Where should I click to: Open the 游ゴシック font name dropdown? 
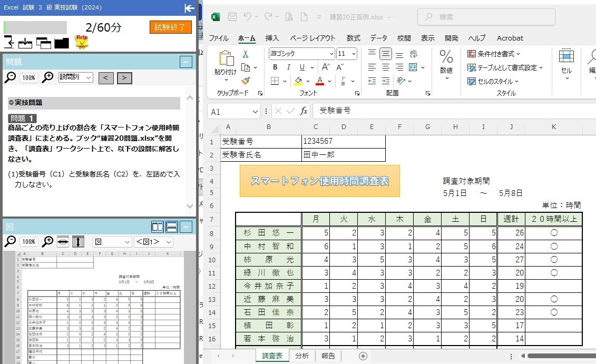tap(331, 54)
